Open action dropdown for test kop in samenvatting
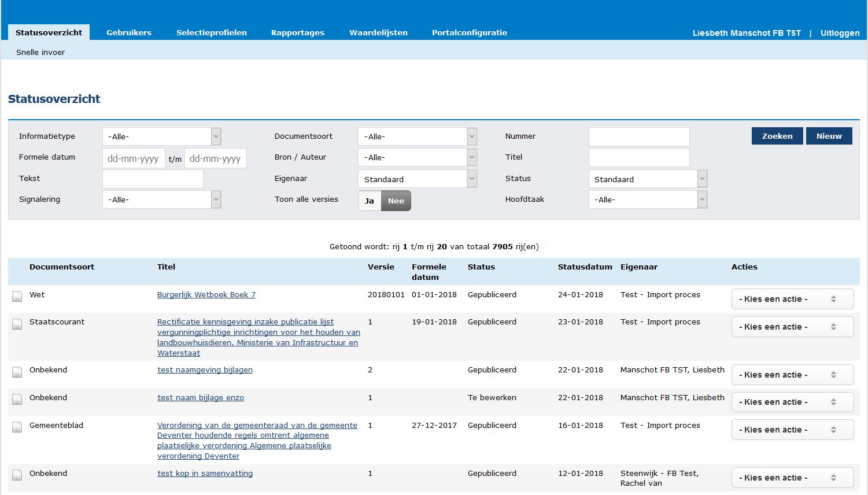868x495 pixels. (x=792, y=478)
